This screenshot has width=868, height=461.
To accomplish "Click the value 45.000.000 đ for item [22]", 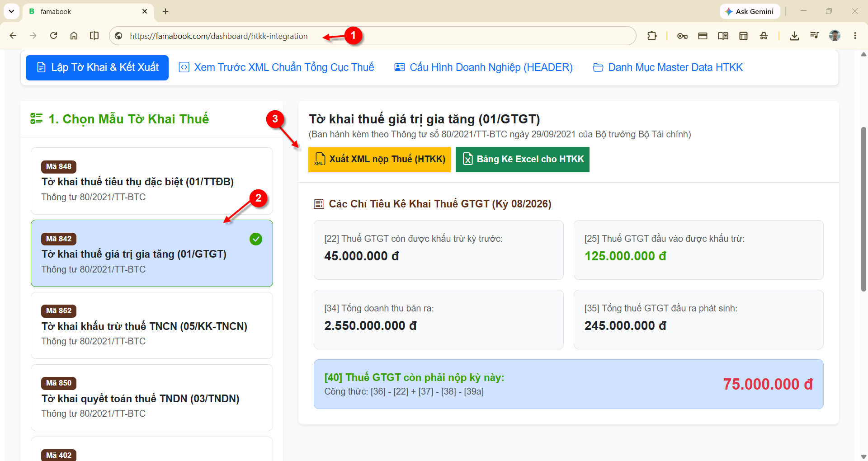I will [362, 256].
